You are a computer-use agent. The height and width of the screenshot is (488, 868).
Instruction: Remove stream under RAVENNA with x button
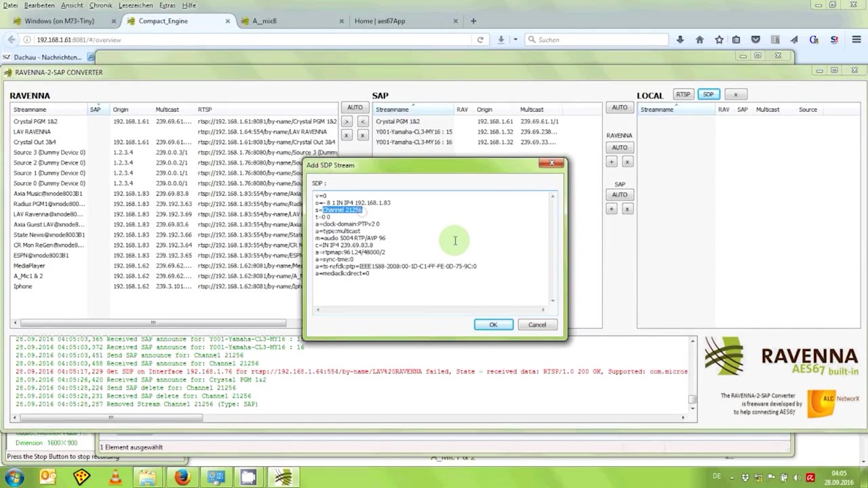(x=627, y=161)
